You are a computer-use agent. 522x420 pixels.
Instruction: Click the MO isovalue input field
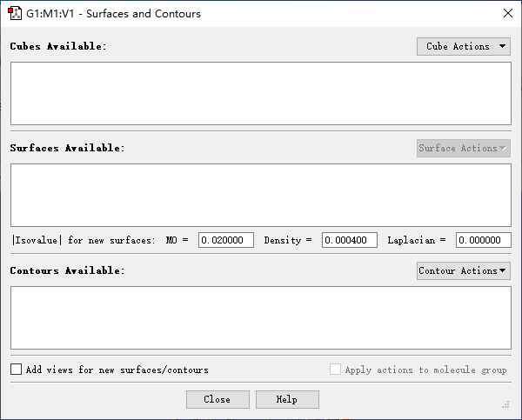[x=226, y=240]
